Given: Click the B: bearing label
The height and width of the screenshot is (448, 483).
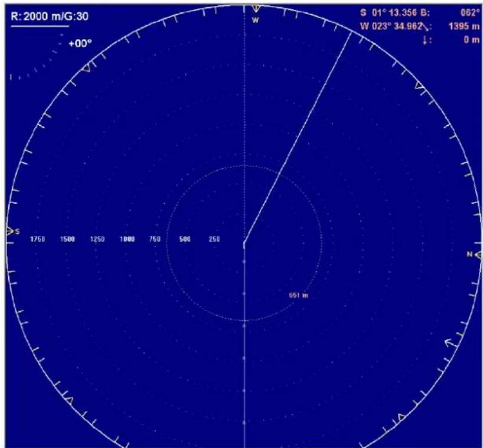Looking at the screenshot, I should [425, 12].
